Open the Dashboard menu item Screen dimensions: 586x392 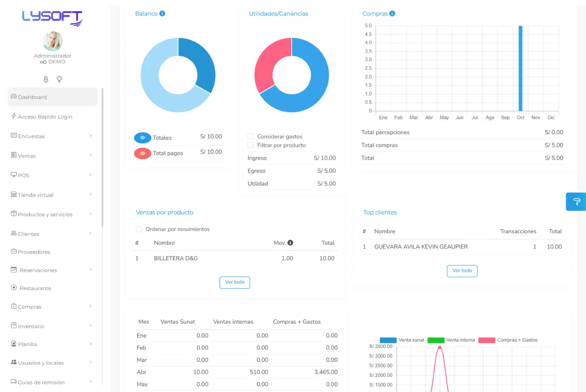point(52,97)
